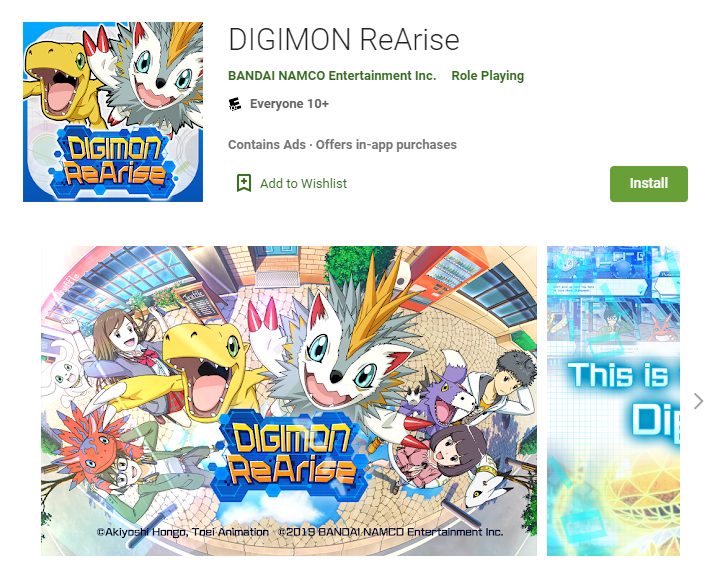The width and height of the screenshot is (714, 576).
Task: Click the glowing 'This is' text
Action: [x=618, y=375]
